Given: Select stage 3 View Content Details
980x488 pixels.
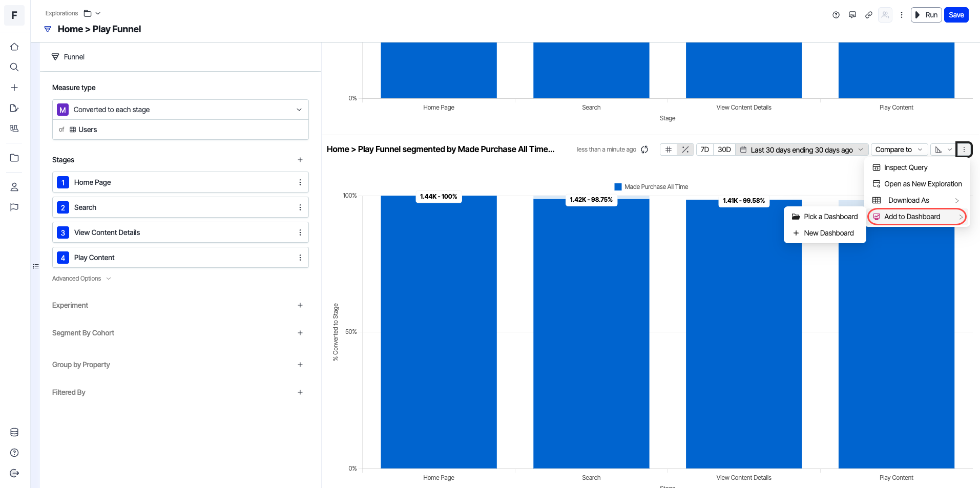Looking at the screenshot, I should pos(180,232).
